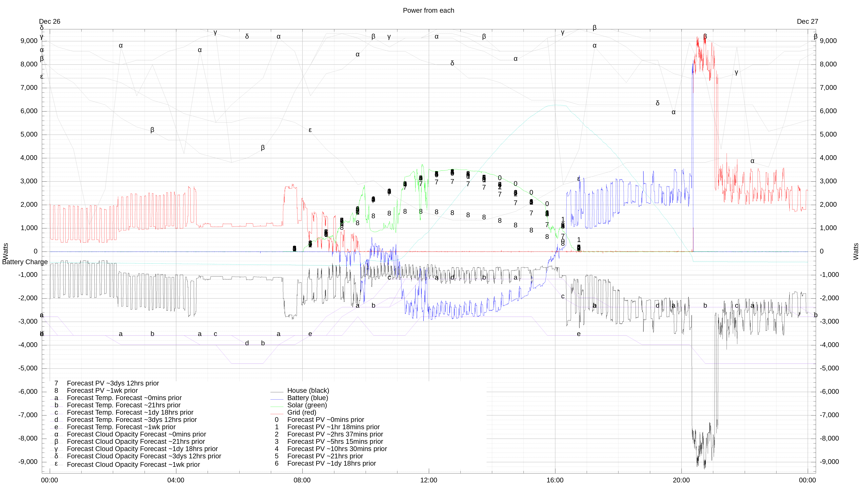Click the "08:00" time axis label
868x488 pixels.
click(302, 481)
